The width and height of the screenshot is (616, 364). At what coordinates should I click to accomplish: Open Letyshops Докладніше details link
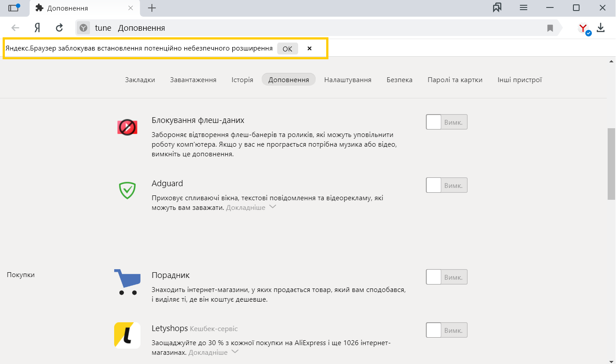(208, 353)
